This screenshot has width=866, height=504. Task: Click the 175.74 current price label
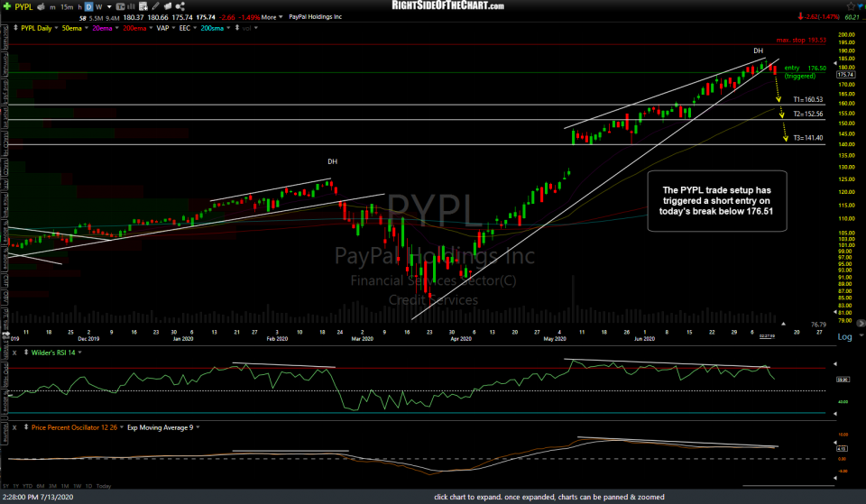(845, 74)
